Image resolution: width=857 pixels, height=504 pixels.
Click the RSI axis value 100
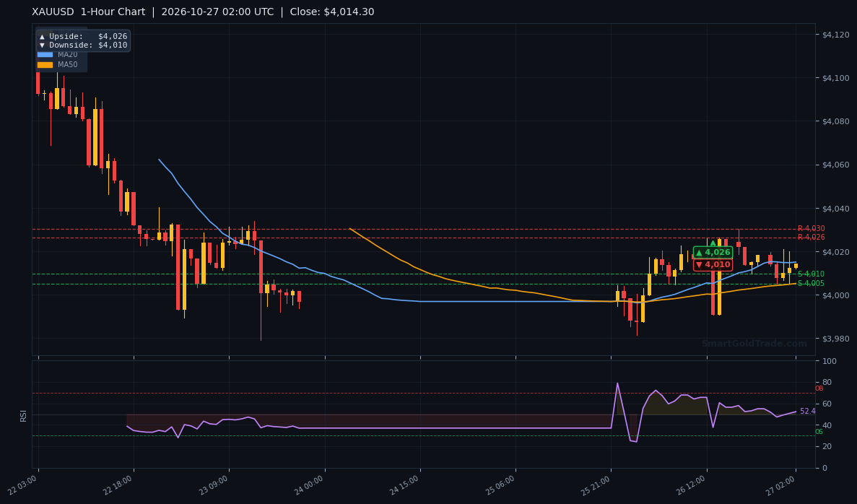click(829, 361)
